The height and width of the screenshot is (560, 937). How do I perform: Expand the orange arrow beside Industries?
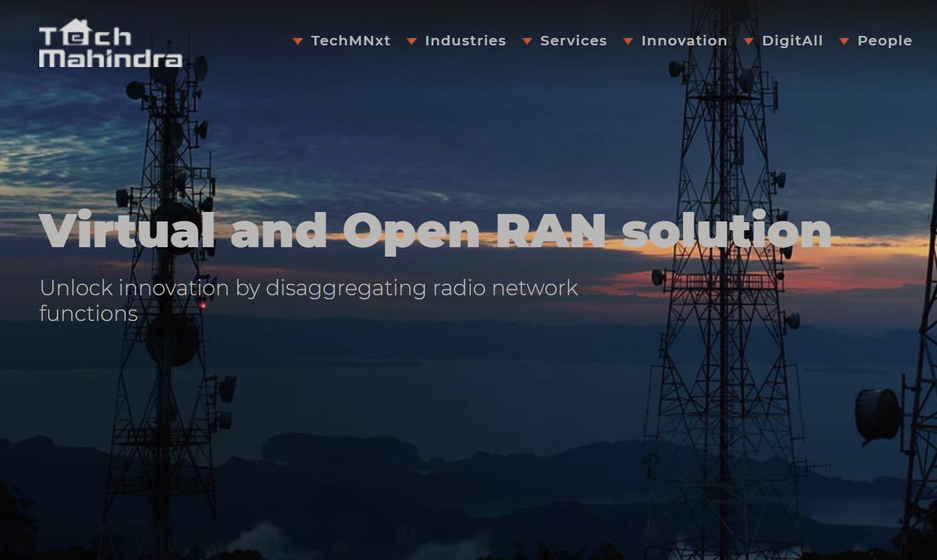click(x=411, y=41)
